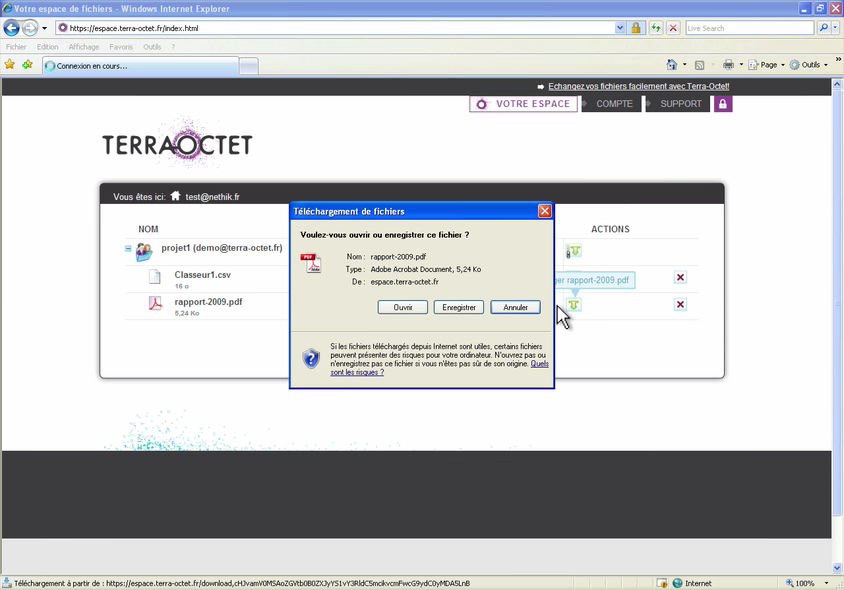Open the Print dropdown arrow
The width and height of the screenshot is (844, 590).
click(x=741, y=65)
